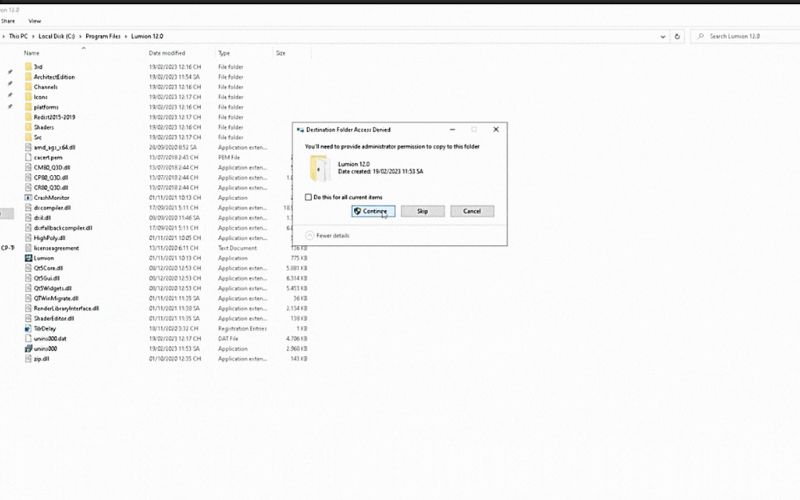Image resolution: width=800 pixels, height=500 pixels.
Task: Select the Src folder icon
Action: (29, 137)
